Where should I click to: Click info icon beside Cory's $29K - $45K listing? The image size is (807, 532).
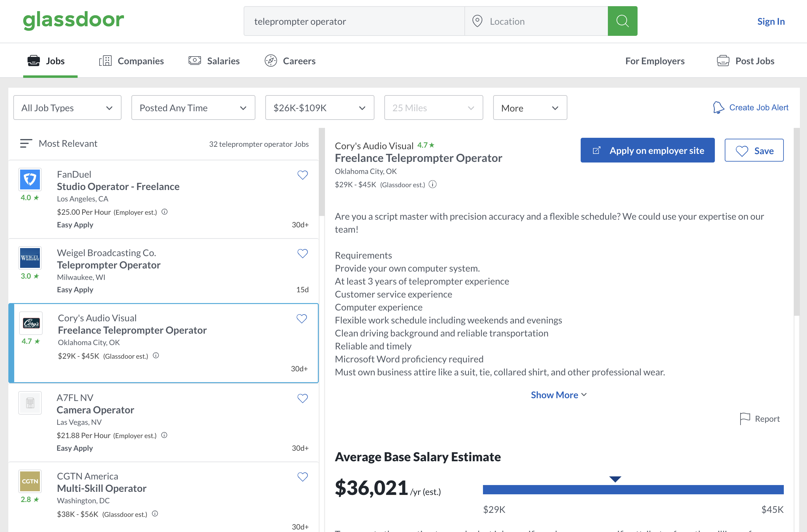click(156, 356)
